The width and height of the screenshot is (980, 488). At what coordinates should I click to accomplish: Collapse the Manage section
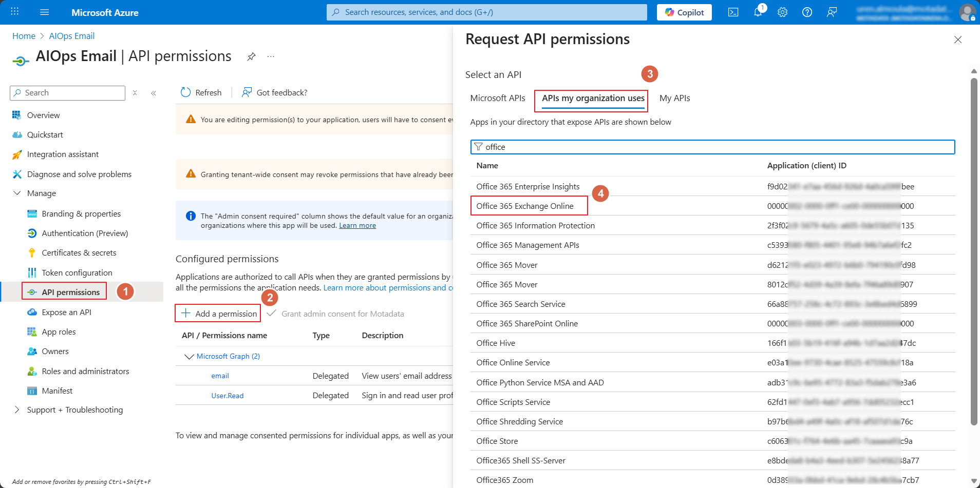pyautogui.click(x=17, y=193)
